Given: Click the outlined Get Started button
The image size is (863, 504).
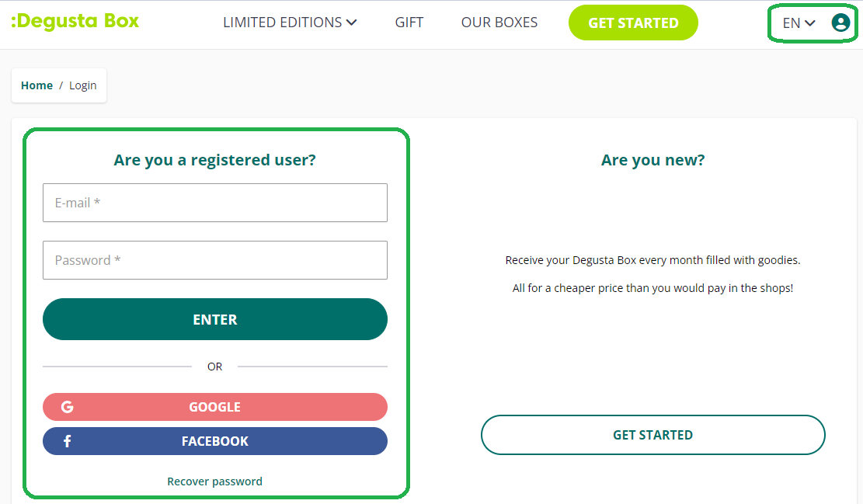Looking at the screenshot, I should click(652, 435).
